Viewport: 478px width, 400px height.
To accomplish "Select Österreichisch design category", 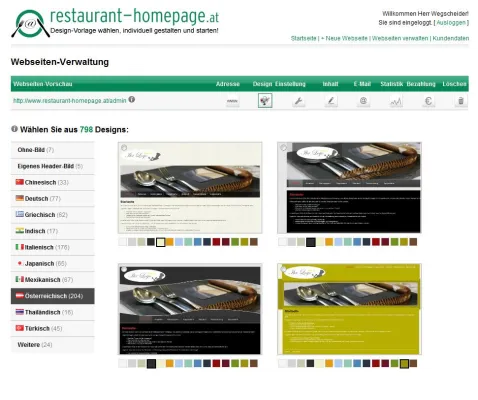I will point(53,296).
